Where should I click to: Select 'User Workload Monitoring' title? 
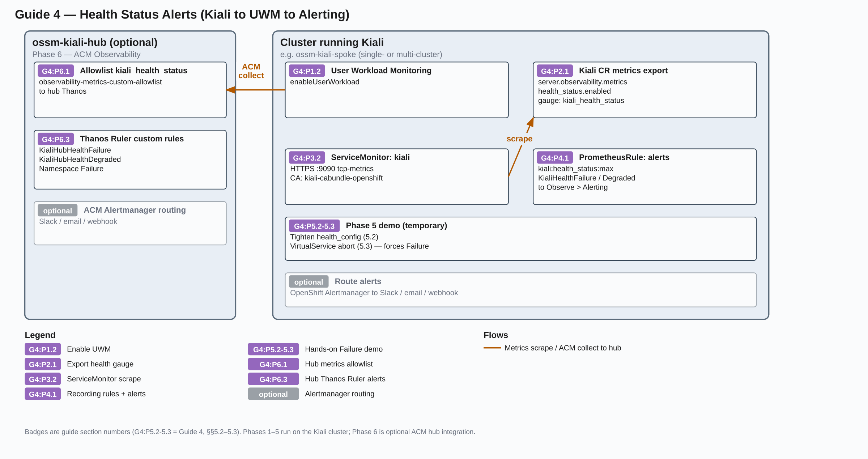pos(381,71)
